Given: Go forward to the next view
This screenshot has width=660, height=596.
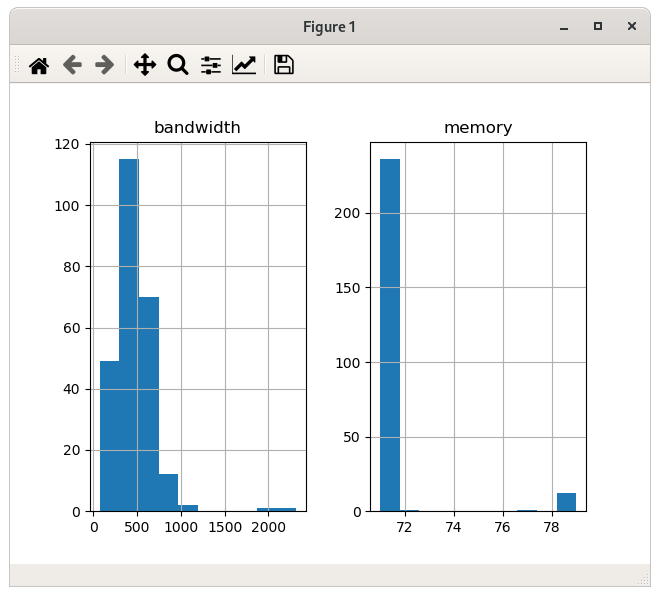Looking at the screenshot, I should coord(104,66).
